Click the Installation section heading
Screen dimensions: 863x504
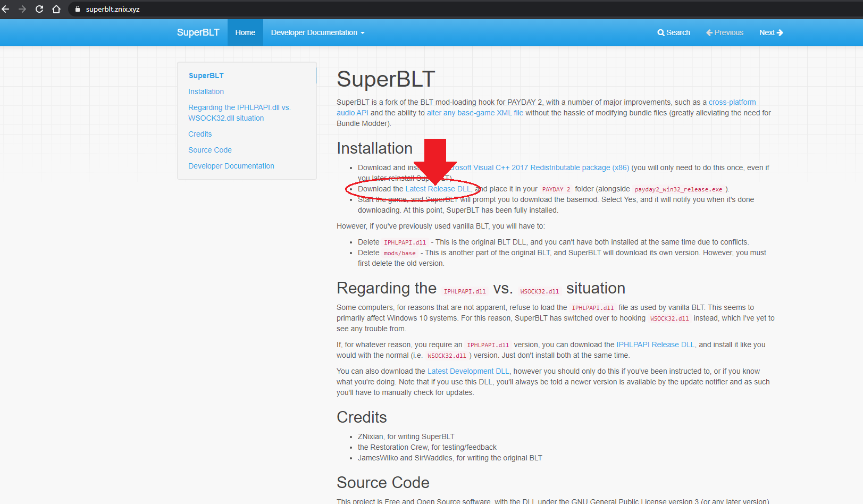pos(374,148)
